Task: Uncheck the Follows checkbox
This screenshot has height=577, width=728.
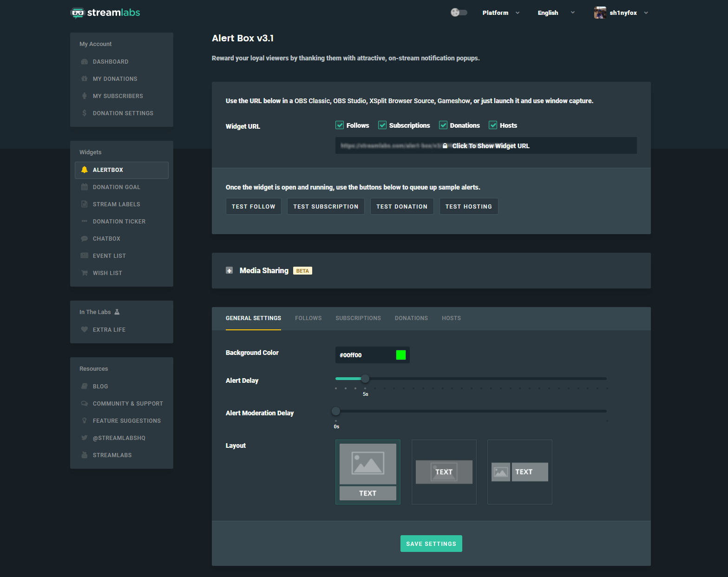Action: (340, 125)
